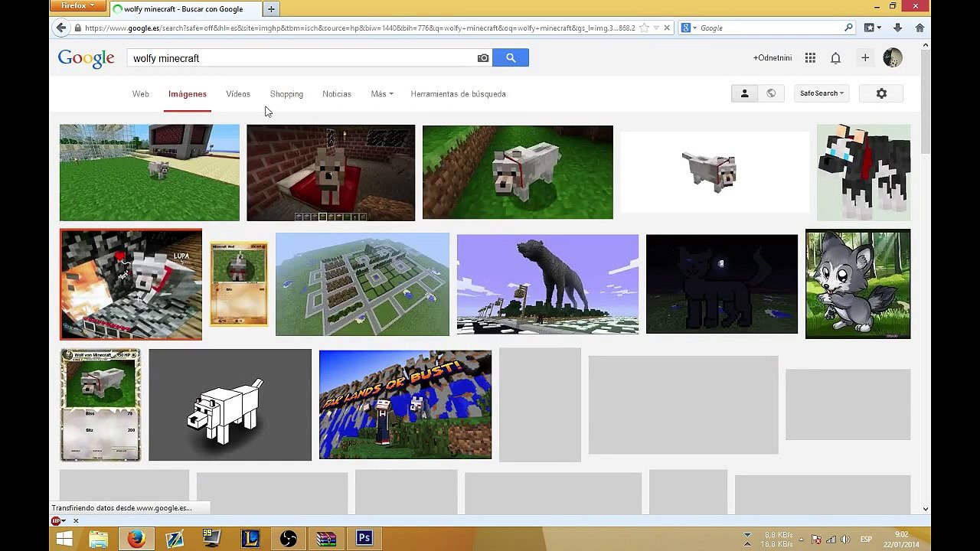This screenshot has width=980, height=551.
Task: Expand the Más menu
Action: click(x=382, y=94)
